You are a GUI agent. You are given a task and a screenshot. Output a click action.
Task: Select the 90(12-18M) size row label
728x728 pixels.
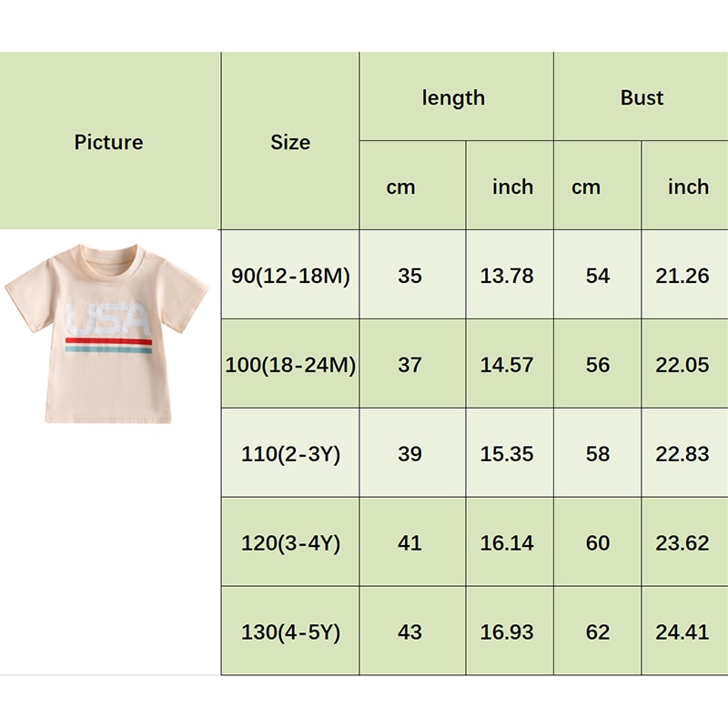click(290, 276)
